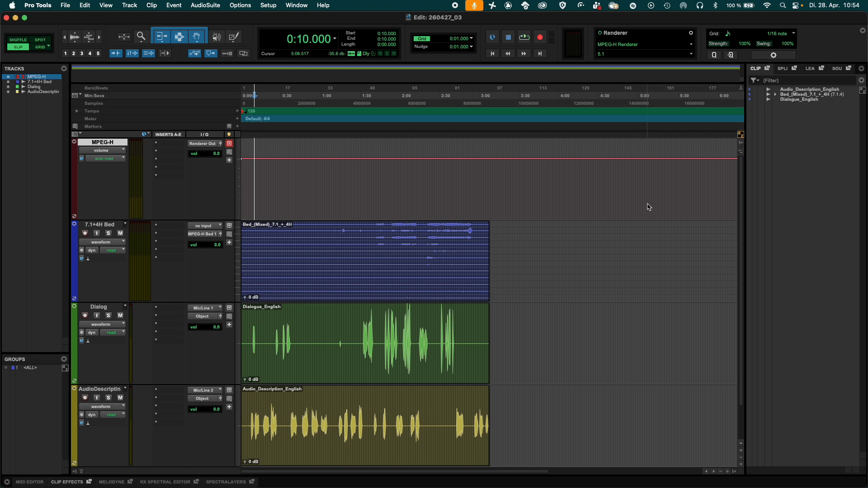
Task: Select the Zoomer magnifier tool
Action: click(x=141, y=37)
